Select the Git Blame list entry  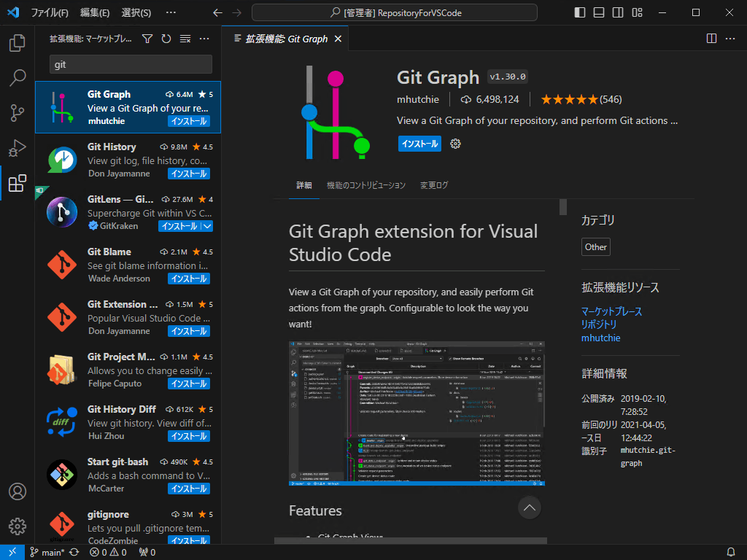128,265
